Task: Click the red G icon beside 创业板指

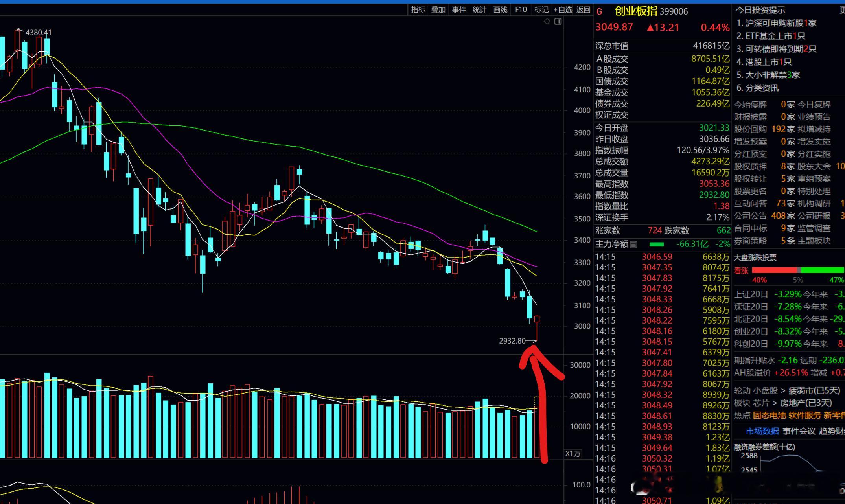Action: [x=599, y=12]
